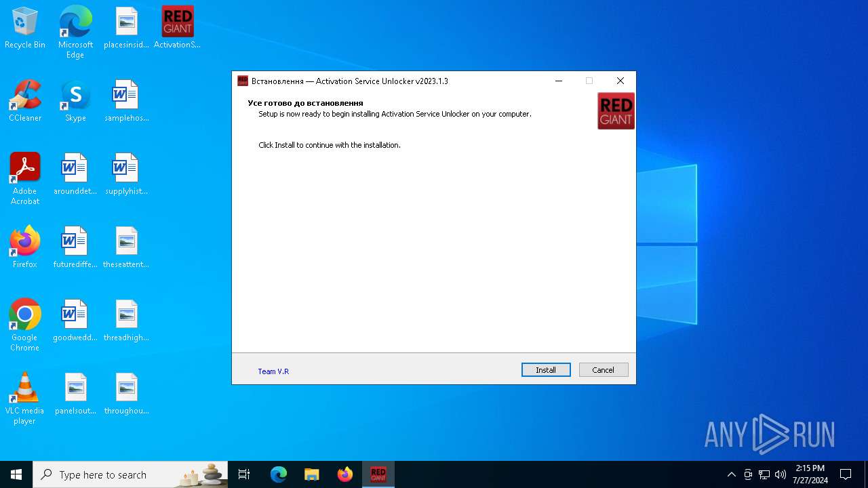Image resolution: width=868 pixels, height=488 pixels.
Task: Select ActivationS... Red Giant desktop icon
Action: click(177, 28)
